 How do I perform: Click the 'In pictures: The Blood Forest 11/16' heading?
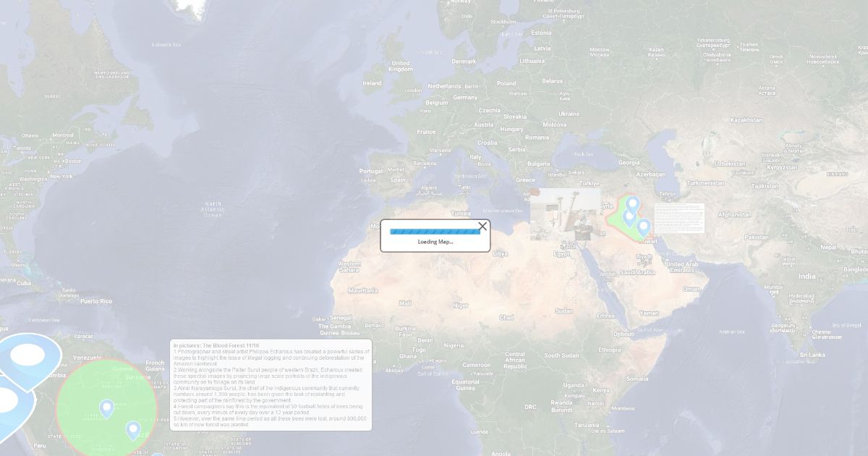pyautogui.click(x=216, y=346)
